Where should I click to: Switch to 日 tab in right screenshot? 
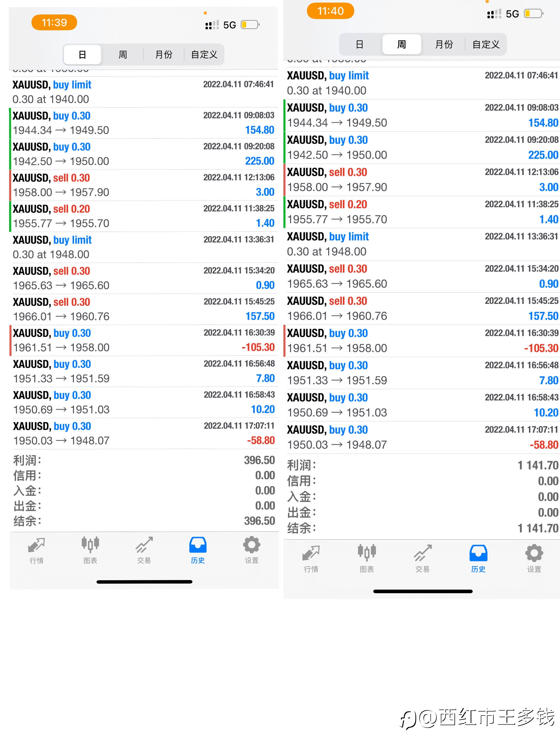360,44
